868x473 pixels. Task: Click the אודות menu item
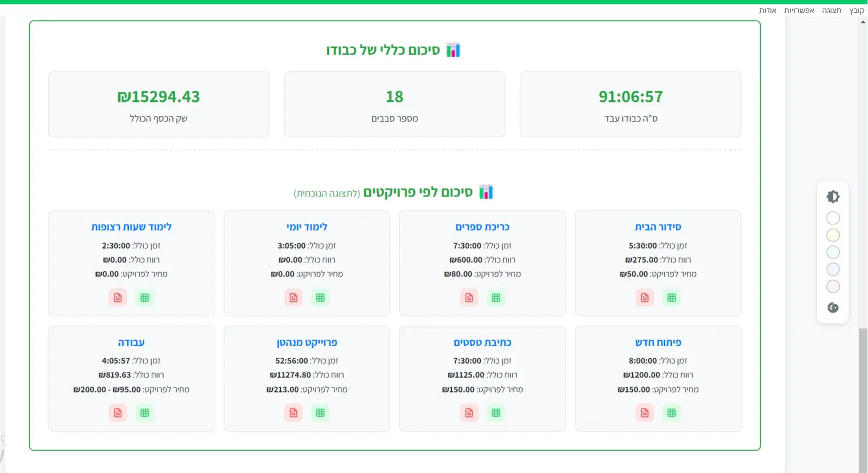[x=767, y=10]
